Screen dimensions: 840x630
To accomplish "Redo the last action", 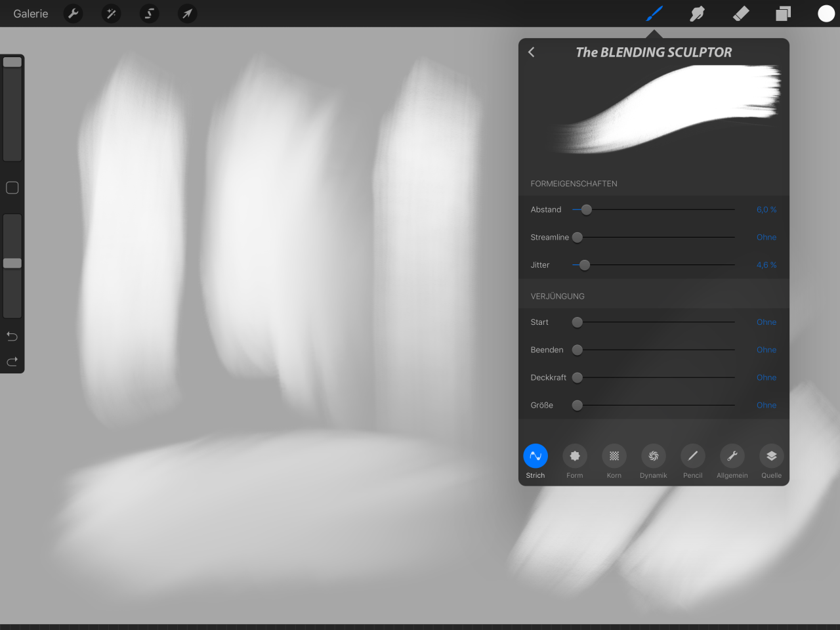I will coord(12,362).
